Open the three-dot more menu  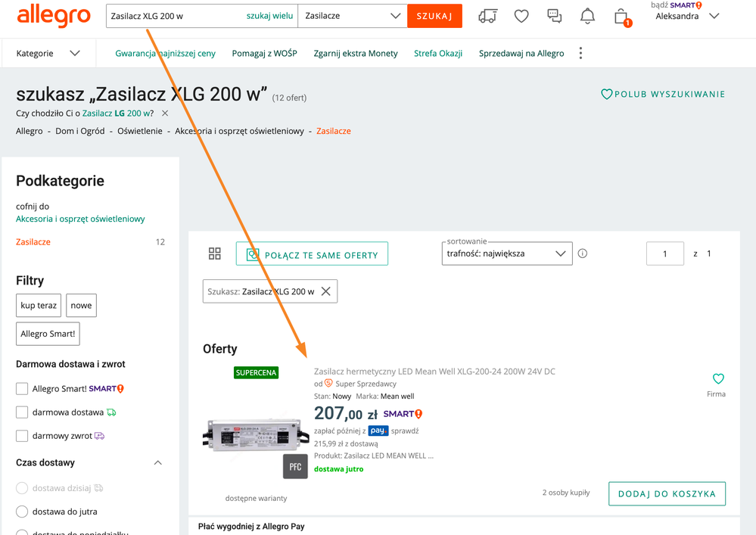pyautogui.click(x=580, y=53)
